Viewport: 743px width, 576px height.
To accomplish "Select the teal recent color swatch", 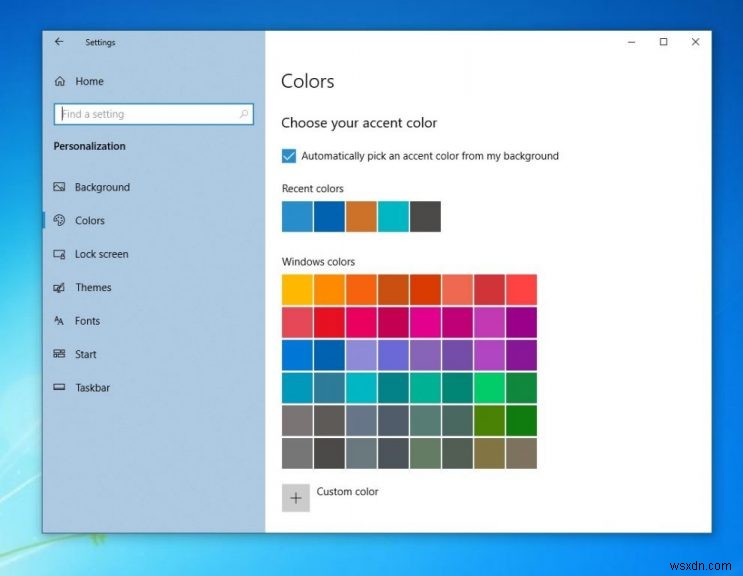I will 393,216.
